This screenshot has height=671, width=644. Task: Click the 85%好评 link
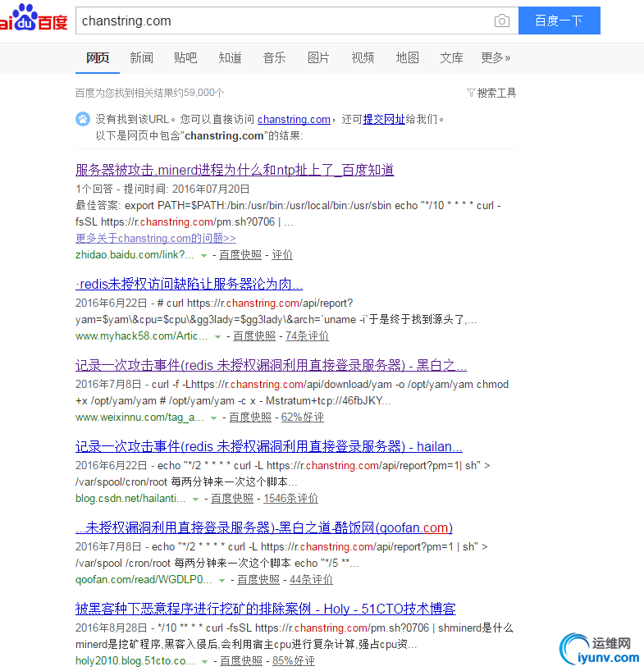(294, 662)
